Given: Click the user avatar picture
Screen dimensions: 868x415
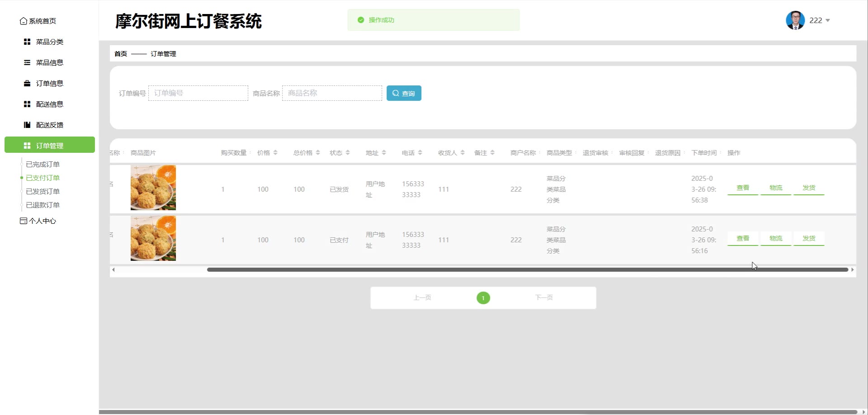Looking at the screenshot, I should [x=795, y=20].
